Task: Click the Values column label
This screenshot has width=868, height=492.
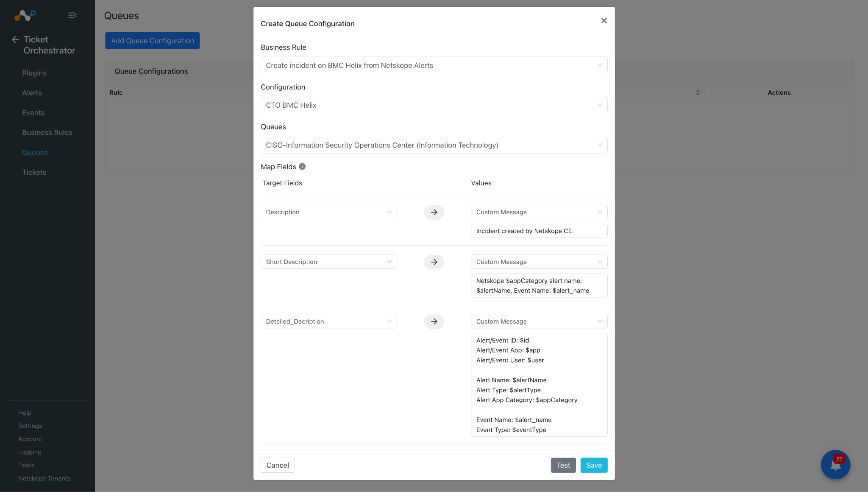Action: pos(481,183)
